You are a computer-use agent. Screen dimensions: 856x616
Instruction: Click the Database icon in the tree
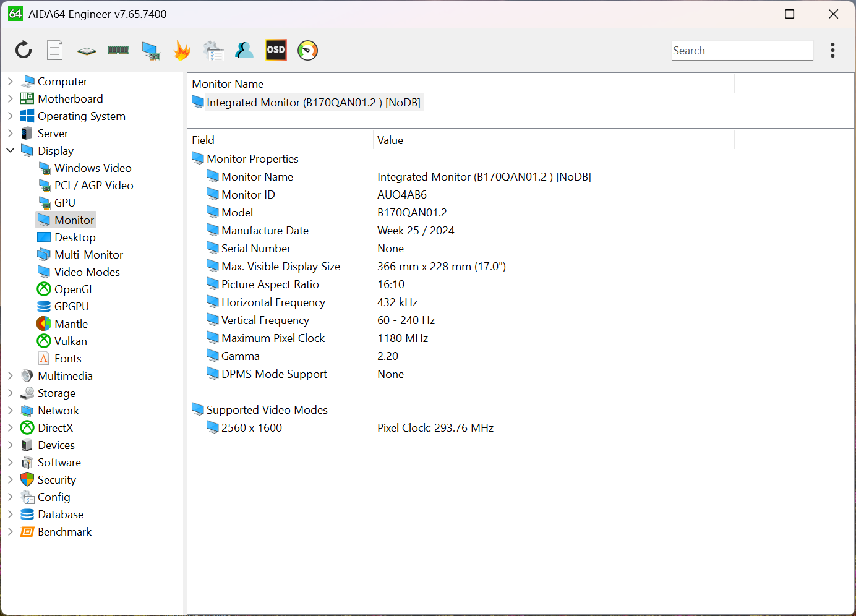pos(27,514)
